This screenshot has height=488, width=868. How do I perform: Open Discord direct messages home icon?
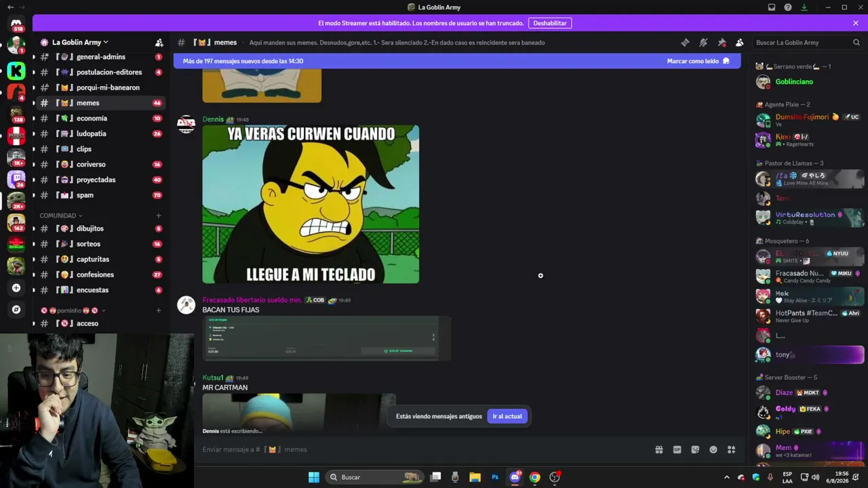16,23
